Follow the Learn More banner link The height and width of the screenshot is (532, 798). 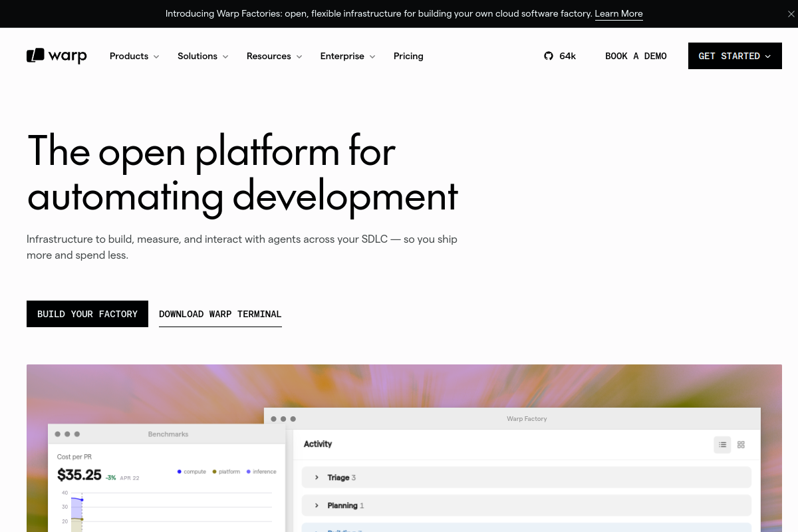coord(618,13)
